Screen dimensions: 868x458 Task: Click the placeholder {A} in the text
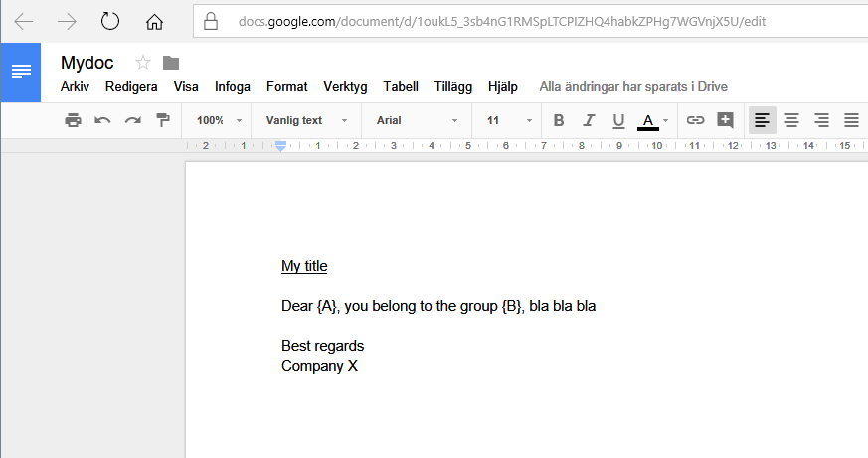pyautogui.click(x=327, y=306)
